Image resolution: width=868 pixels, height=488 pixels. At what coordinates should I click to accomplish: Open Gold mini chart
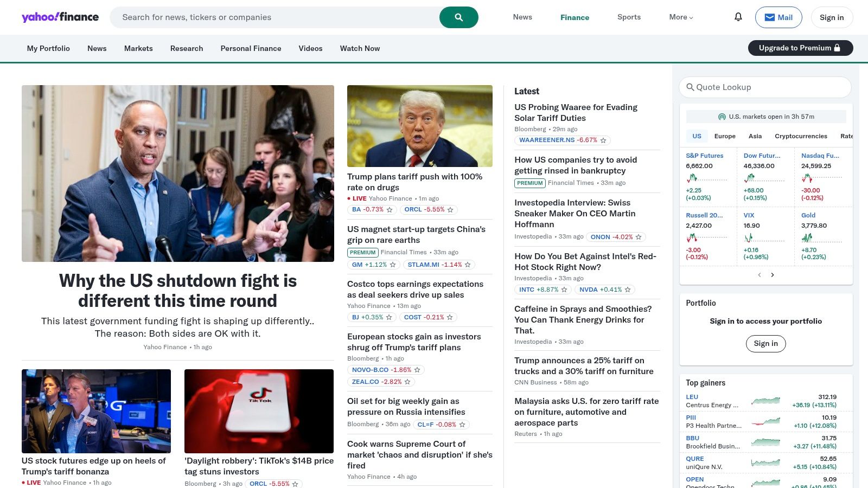pos(822,237)
